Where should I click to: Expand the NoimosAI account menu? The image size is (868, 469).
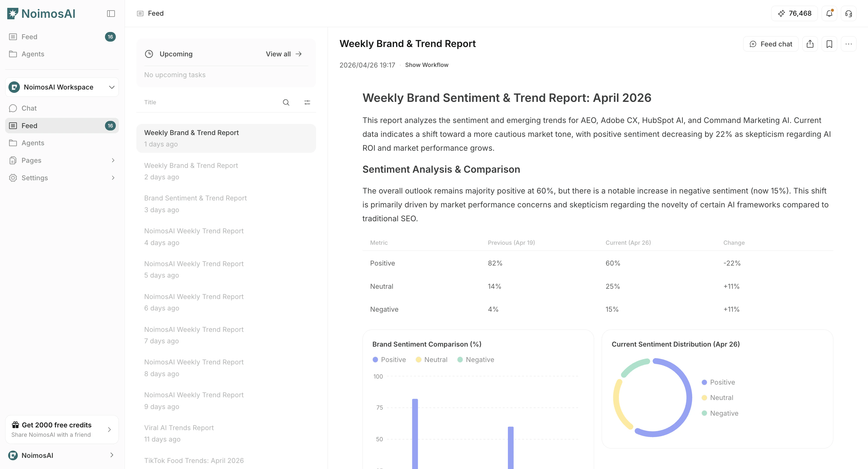(x=112, y=455)
